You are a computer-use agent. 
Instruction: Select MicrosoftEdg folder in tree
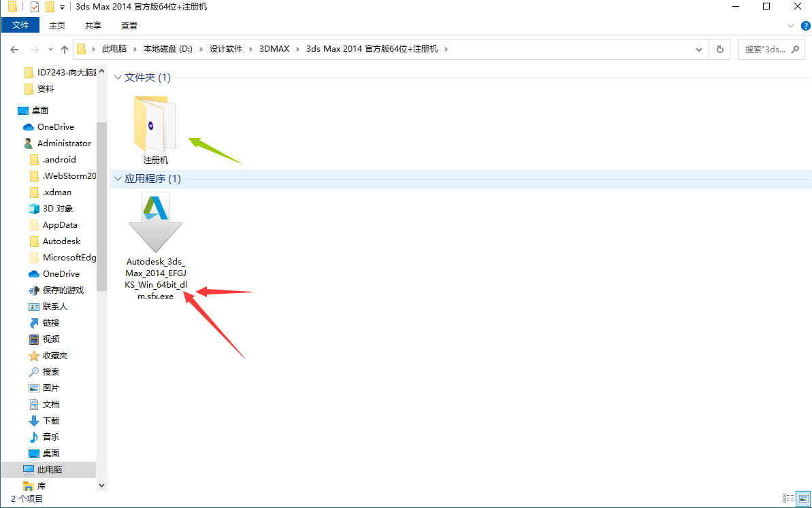[63, 258]
